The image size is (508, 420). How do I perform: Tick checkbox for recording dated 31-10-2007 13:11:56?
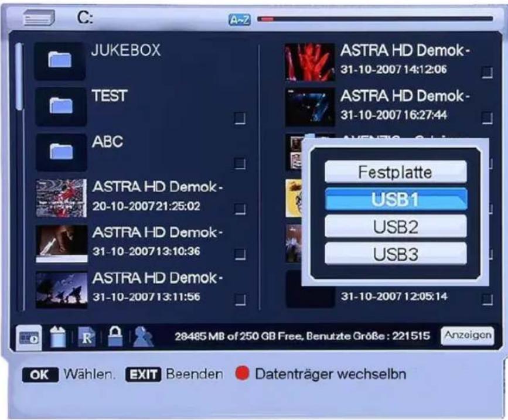tap(240, 300)
